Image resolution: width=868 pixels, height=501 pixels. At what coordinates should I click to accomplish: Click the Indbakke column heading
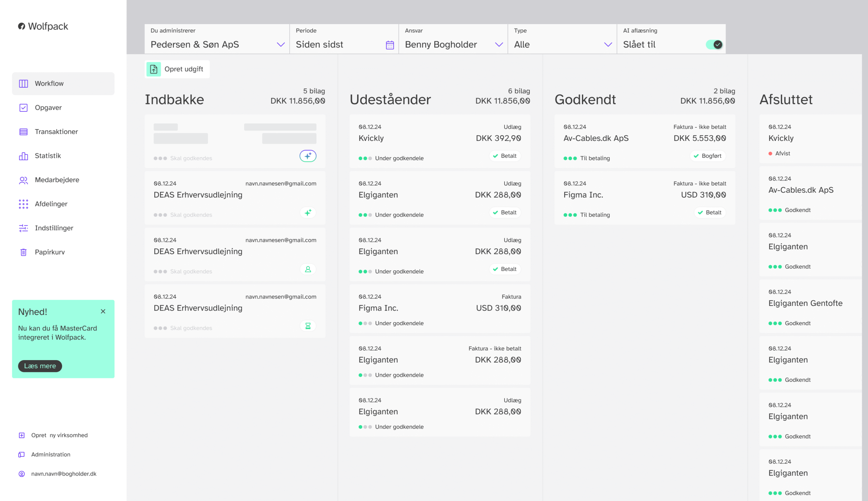click(x=174, y=100)
